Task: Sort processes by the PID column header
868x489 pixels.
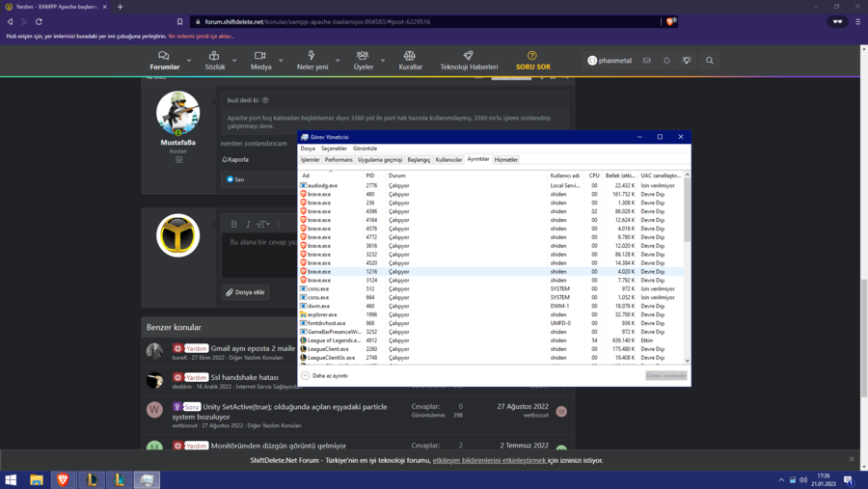Action: point(369,176)
